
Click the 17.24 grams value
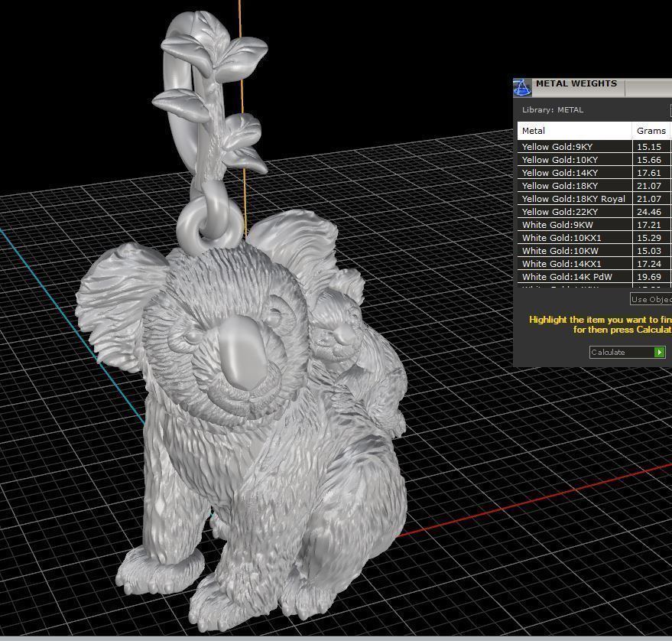click(649, 264)
